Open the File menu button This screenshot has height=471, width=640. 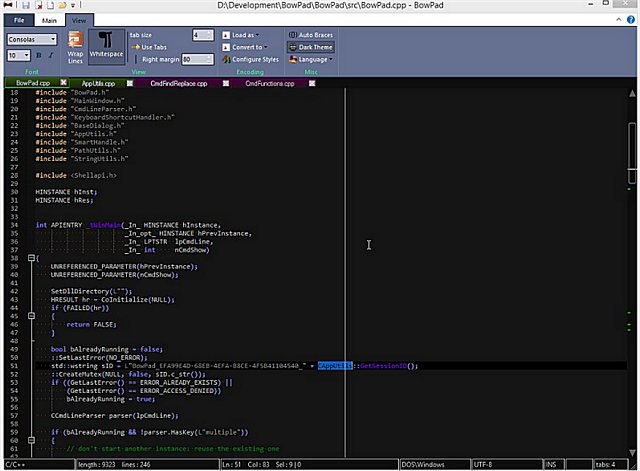pos(18,19)
